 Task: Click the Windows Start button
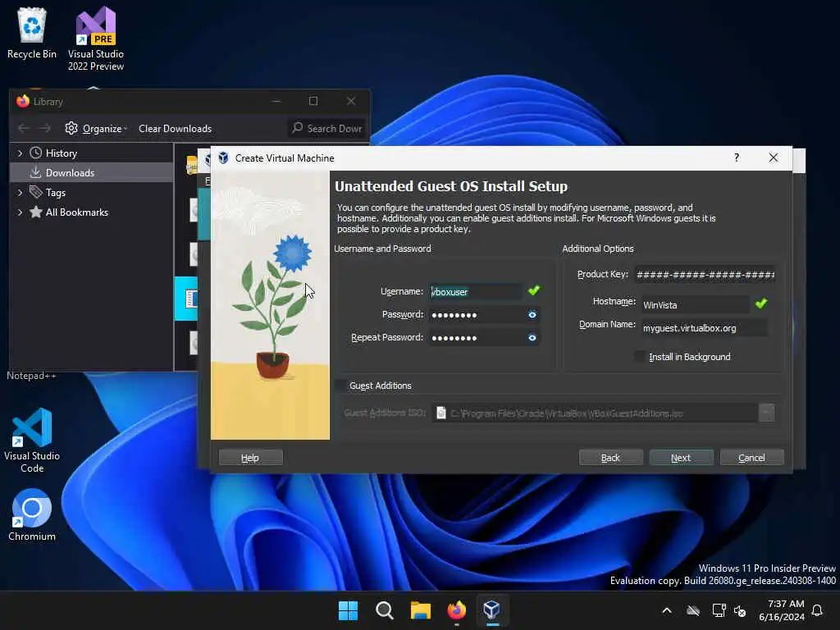348,610
